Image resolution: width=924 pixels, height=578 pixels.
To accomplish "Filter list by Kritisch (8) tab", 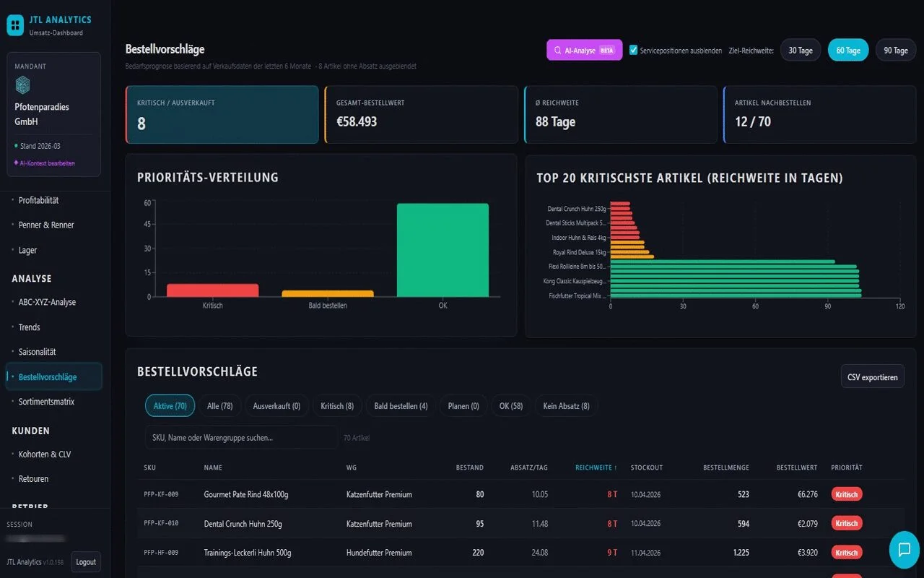I will pyautogui.click(x=337, y=406).
